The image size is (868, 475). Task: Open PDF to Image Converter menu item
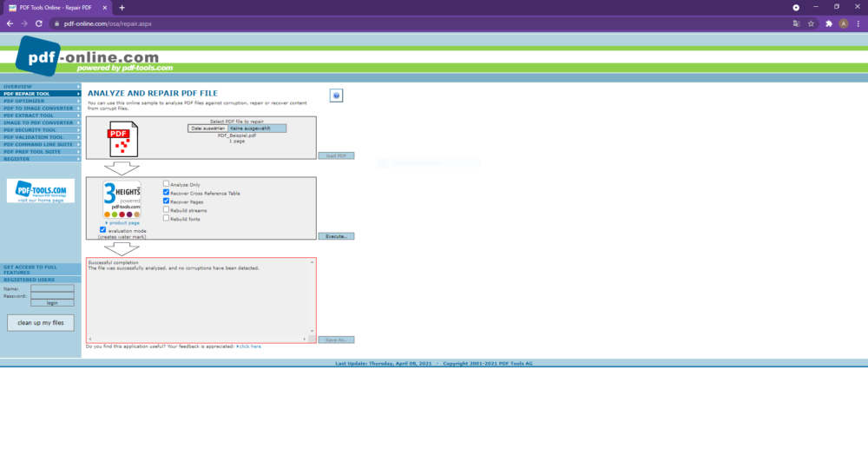pos(41,108)
